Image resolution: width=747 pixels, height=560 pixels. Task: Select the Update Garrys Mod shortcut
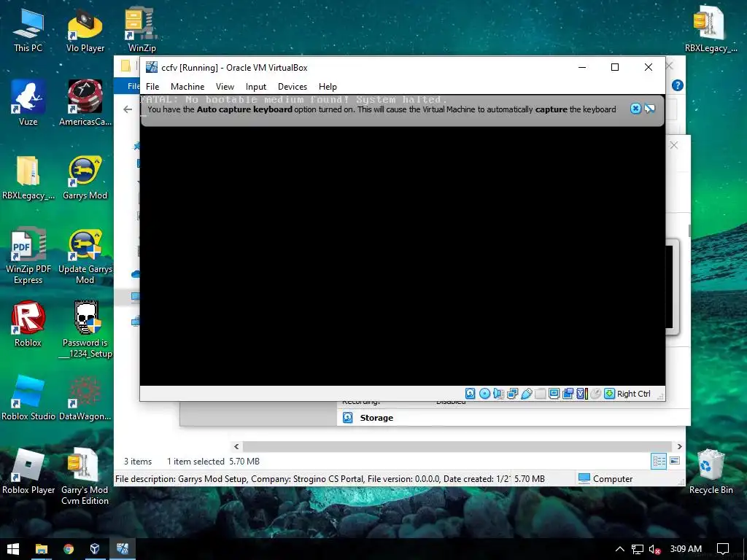(85, 256)
